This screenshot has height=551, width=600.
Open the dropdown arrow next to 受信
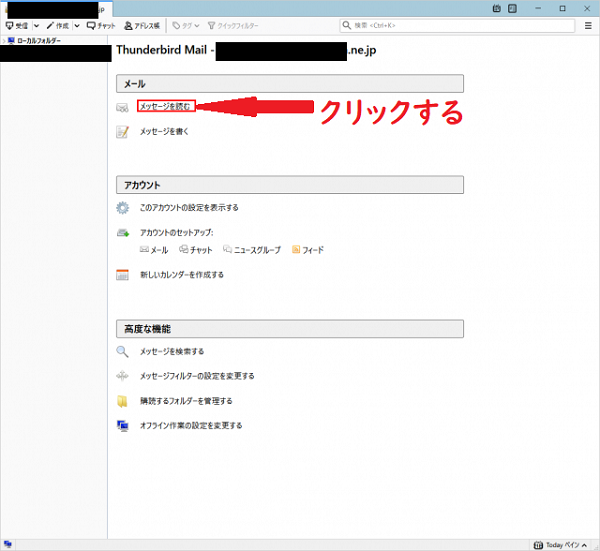click(x=36, y=26)
